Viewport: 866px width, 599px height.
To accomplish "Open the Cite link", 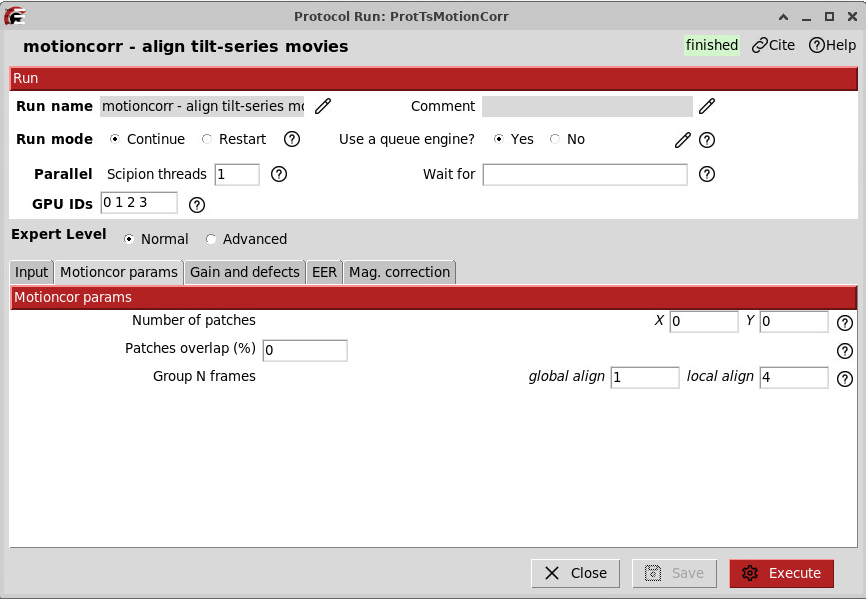I will click(x=773, y=45).
